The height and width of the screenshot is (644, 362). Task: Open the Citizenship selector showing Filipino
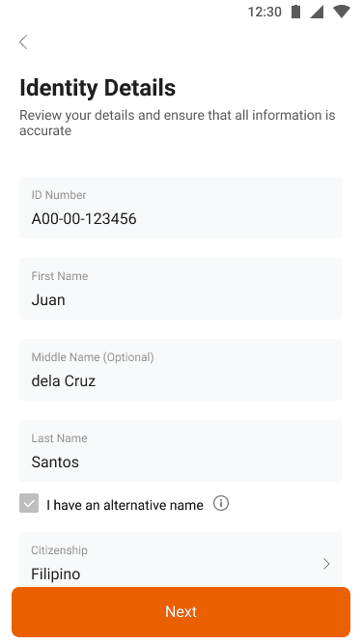181,560
